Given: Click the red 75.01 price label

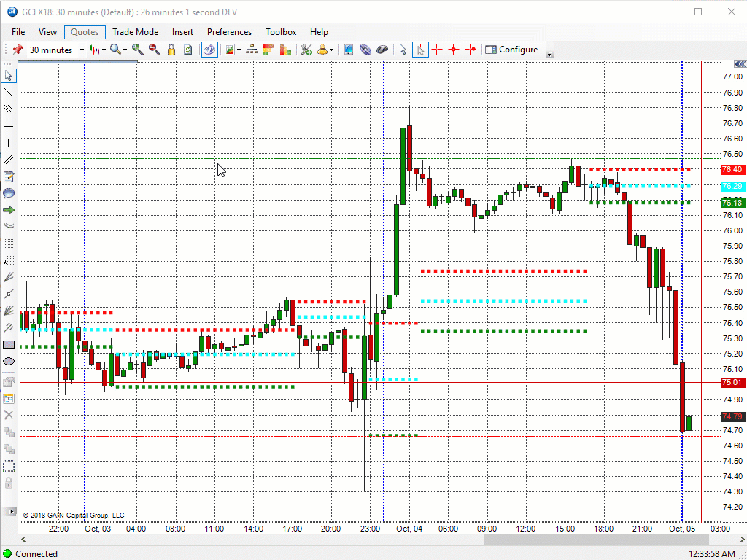Looking at the screenshot, I should [x=732, y=382].
